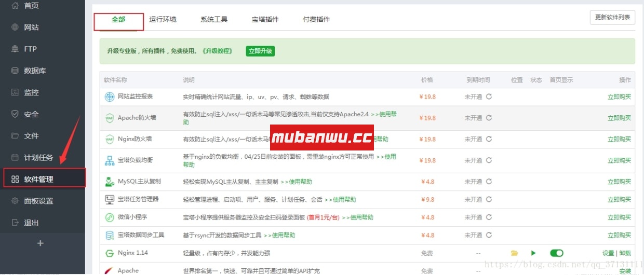Click the Apache防火墙 WAF shield icon
Viewport: 644px width, 275px height.
[x=110, y=118]
